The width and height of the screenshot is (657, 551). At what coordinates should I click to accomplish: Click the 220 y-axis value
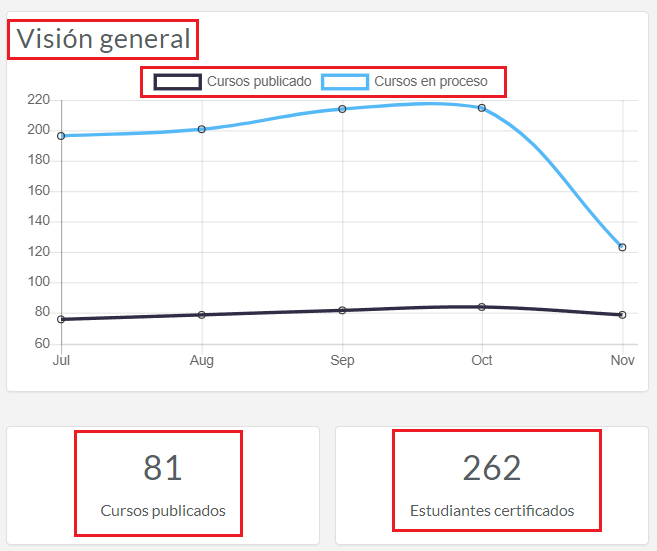[x=39, y=100]
